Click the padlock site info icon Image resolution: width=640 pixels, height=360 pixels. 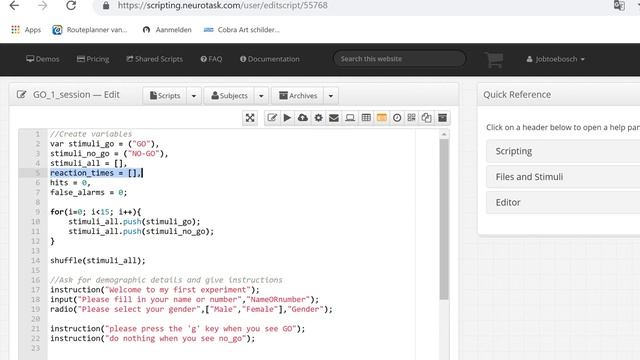coord(106,6)
